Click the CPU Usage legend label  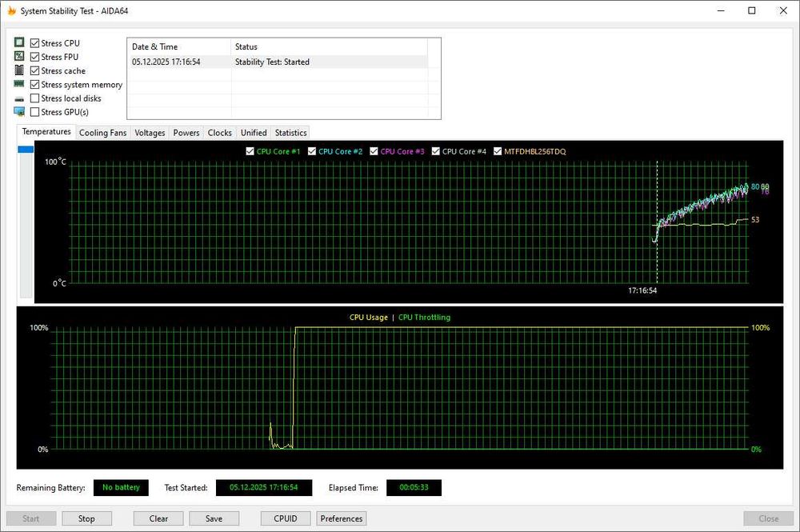(368, 318)
